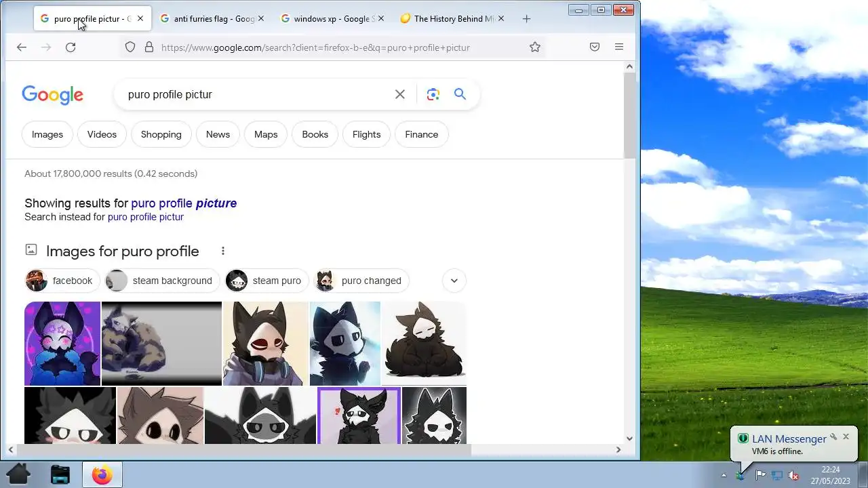Image resolution: width=868 pixels, height=488 pixels.
Task: Close the anti furries flag tab
Action: (x=261, y=19)
